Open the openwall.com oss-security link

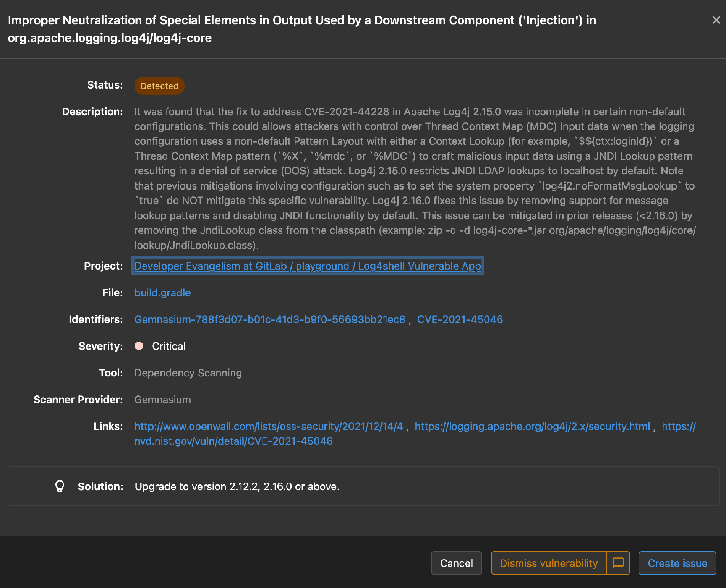(268, 426)
